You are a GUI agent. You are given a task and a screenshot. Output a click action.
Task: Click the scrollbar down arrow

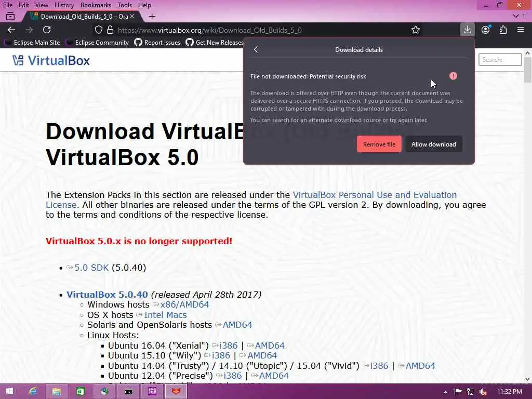pyautogui.click(x=527, y=379)
